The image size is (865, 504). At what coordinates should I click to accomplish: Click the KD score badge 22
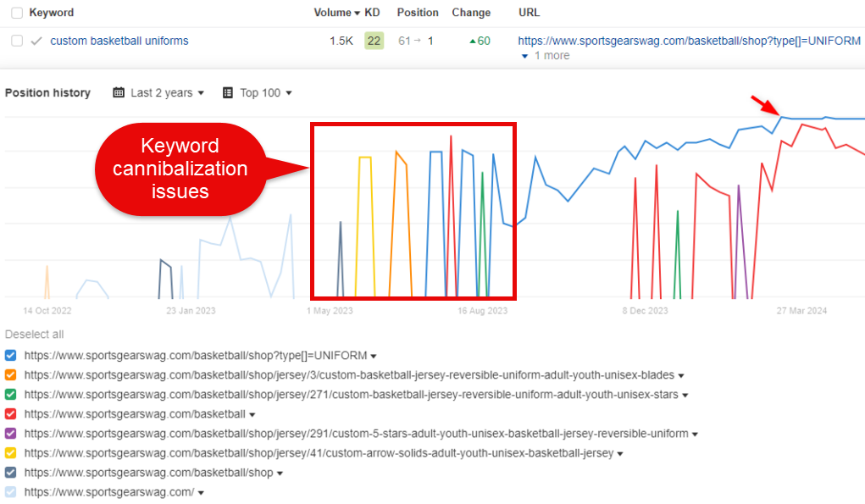374,41
